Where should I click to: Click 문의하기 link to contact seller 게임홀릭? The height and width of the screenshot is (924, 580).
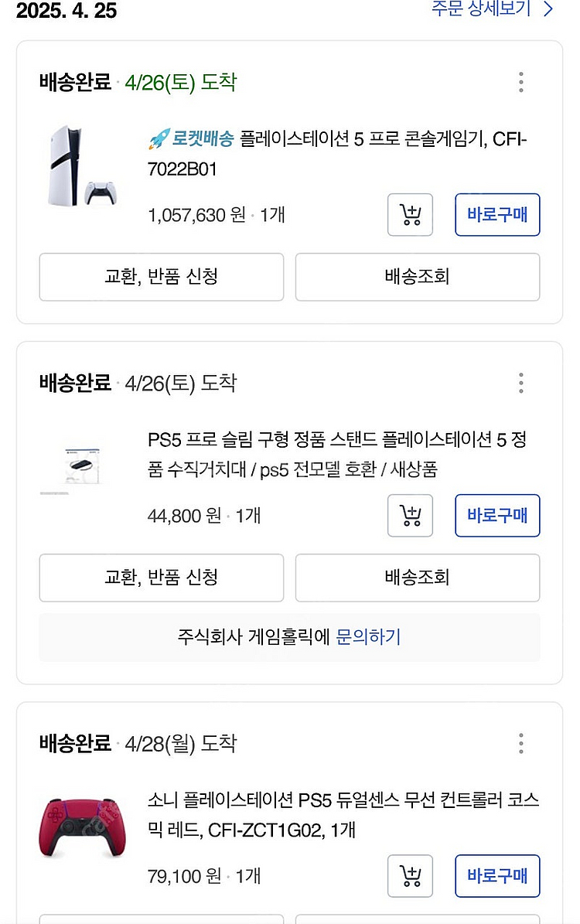click(x=368, y=637)
